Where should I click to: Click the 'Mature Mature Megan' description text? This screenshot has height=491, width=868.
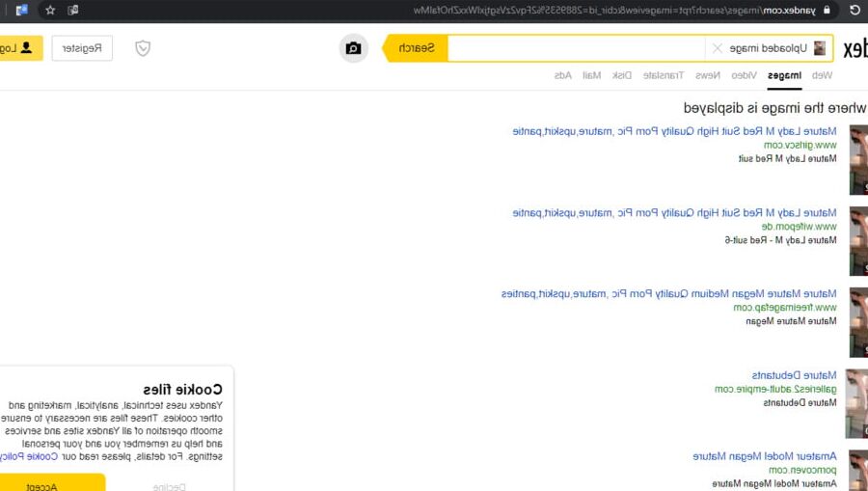click(x=791, y=321)
